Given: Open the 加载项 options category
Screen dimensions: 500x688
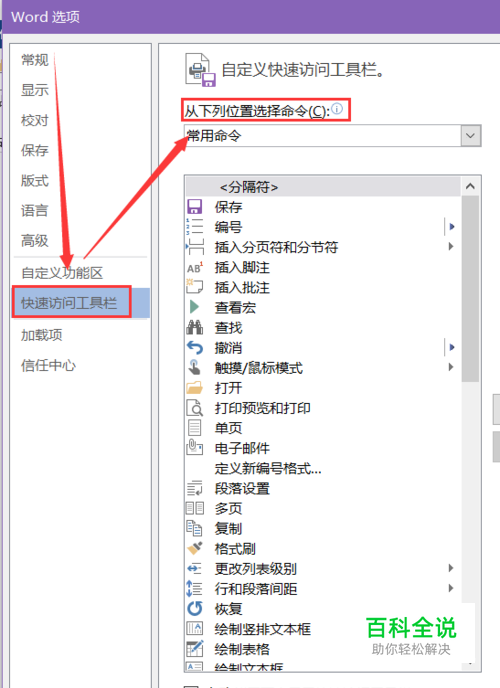Looking at the screenshot, I should pos(42,335).
